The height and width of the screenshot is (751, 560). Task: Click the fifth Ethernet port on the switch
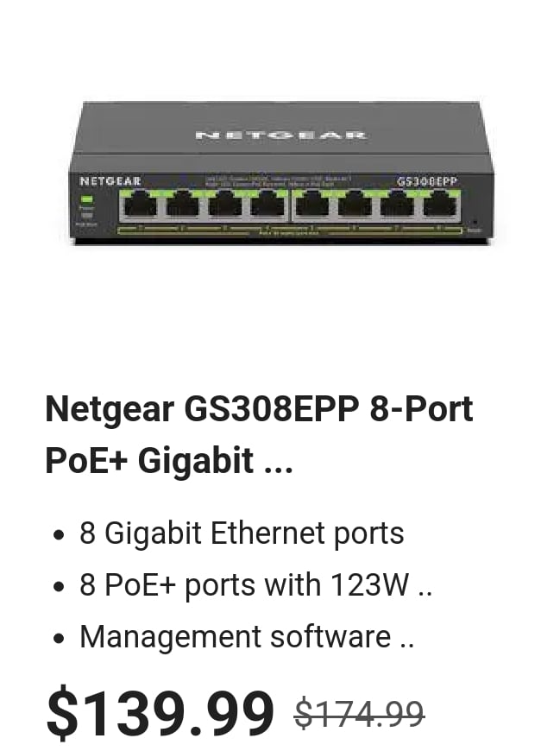coord(311,205)
